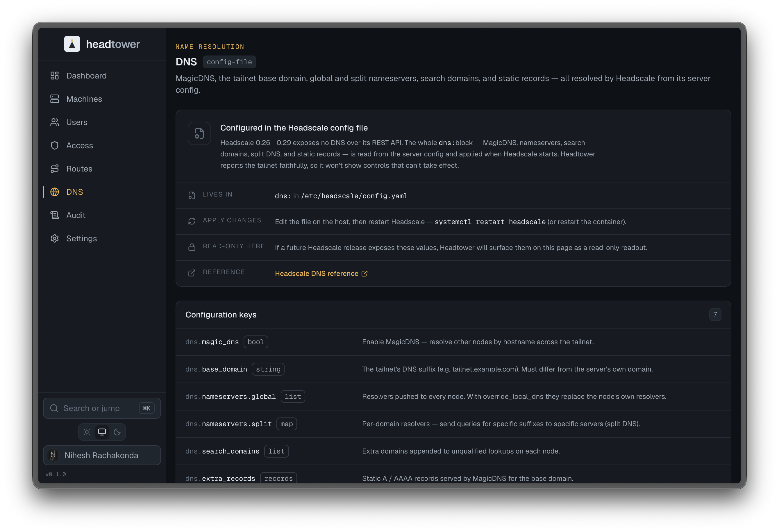Open the Nihesh Rachakonda account button
The height and width of the screenshot is (532, 779).
click(x=102, y=455)
